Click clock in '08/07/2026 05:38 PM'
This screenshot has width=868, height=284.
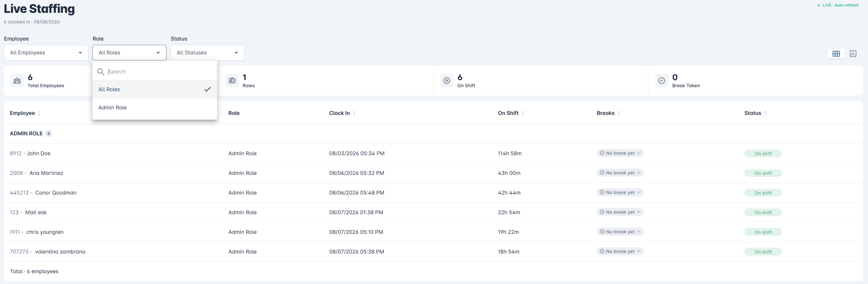357,252
